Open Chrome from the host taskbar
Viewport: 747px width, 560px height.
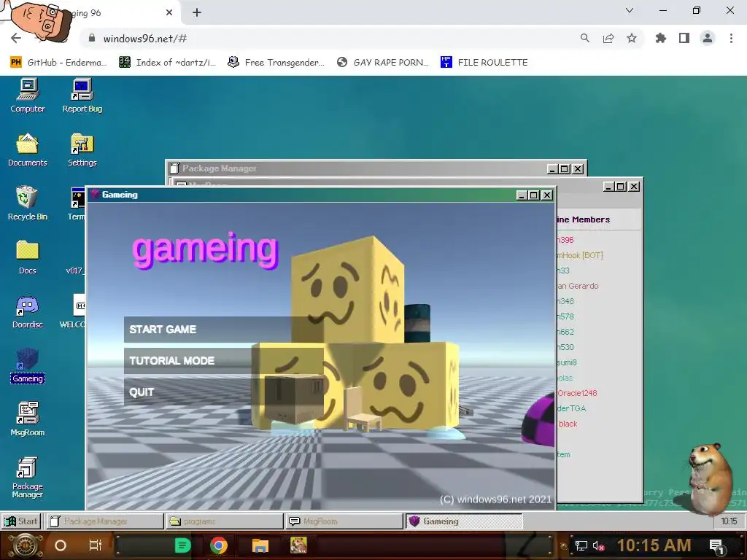coord(219,545)
